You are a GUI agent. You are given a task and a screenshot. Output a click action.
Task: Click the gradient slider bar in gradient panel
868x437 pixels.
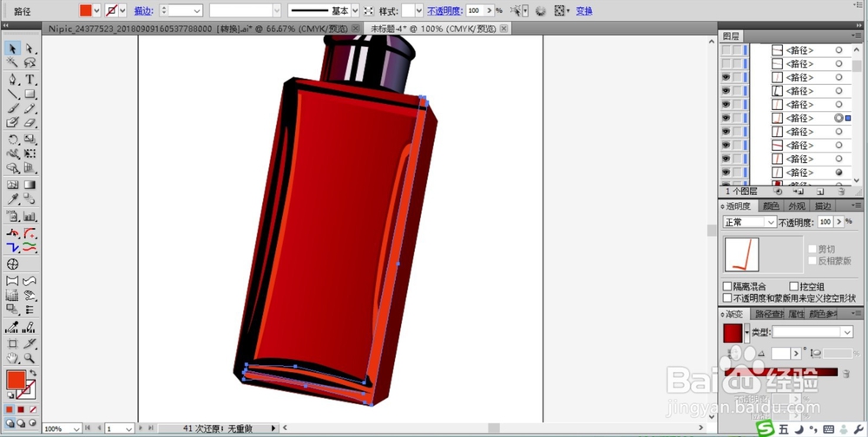point(780,373)
